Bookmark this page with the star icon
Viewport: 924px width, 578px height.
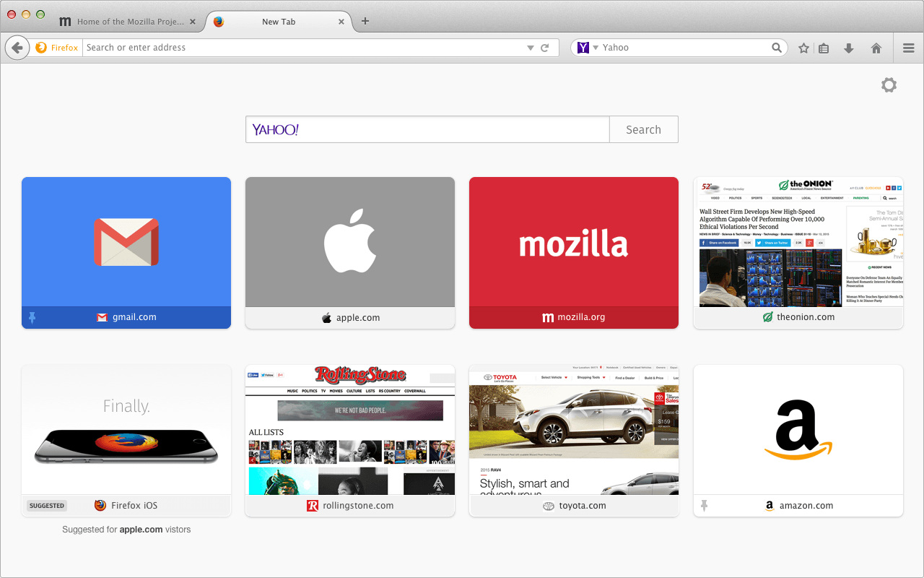803,48
